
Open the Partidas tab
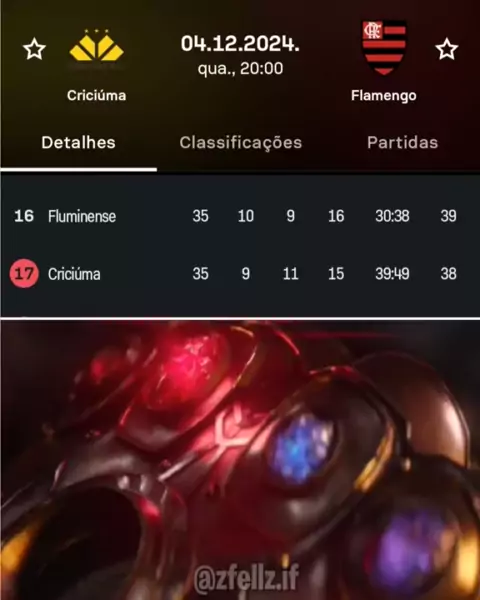(x=402, y=143)
